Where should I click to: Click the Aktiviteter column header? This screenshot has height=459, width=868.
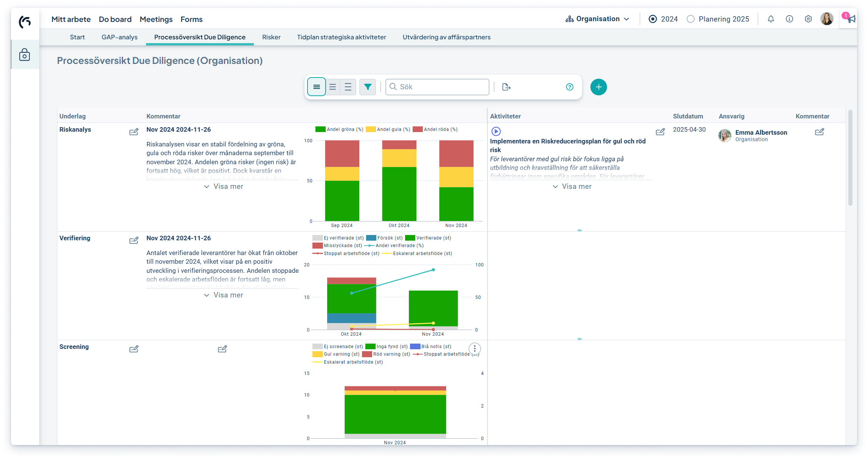(505, 116)
